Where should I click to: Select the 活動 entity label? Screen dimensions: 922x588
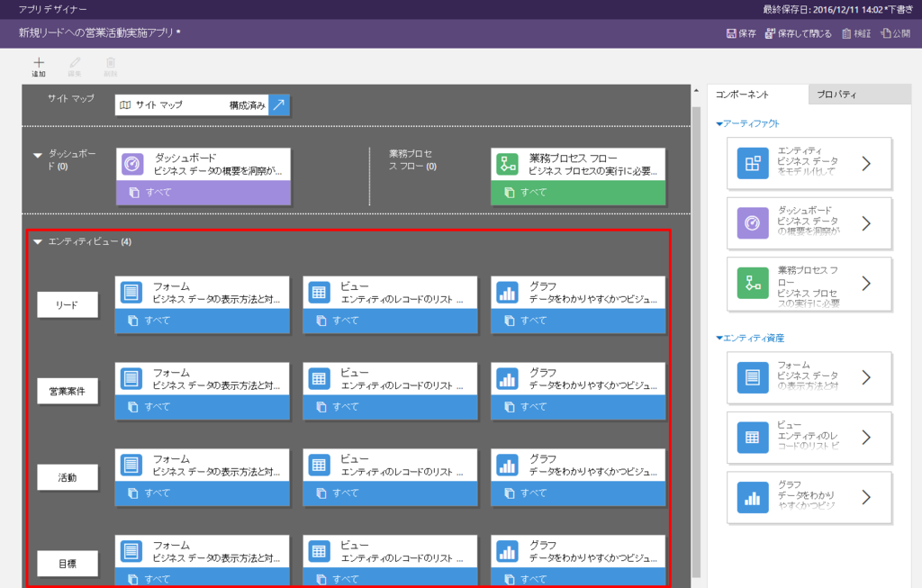point(67,477)
